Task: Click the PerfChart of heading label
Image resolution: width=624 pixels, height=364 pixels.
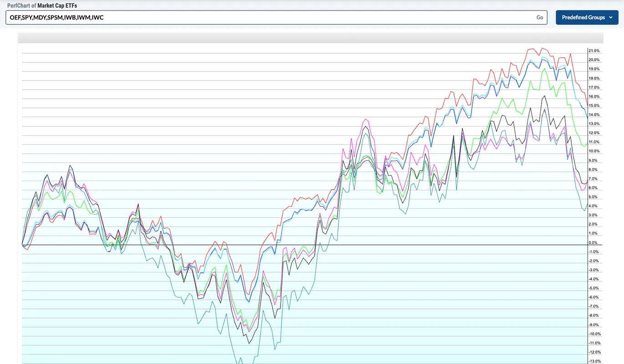Action: click(21, 5)
